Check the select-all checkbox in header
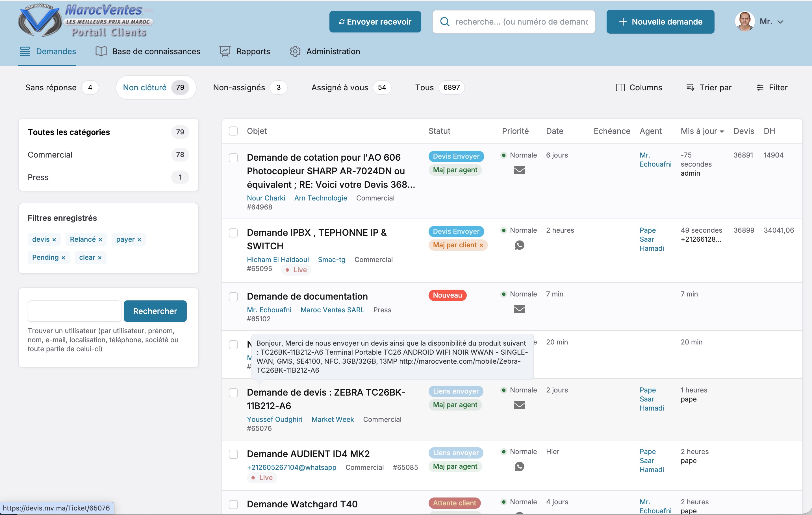Viewport: 812px width, 515px height. pos(233,131)
